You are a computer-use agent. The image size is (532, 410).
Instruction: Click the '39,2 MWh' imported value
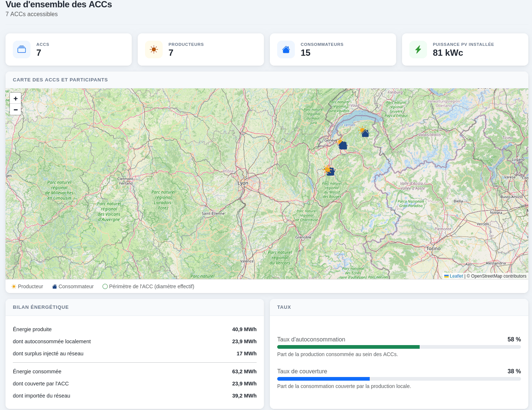(x=244, y=396)
